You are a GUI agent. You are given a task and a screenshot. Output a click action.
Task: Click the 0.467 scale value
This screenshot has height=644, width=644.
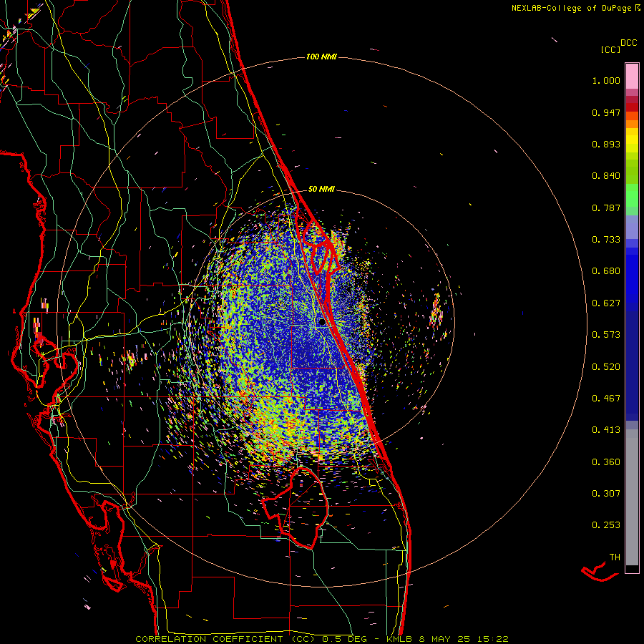point(606,399)
